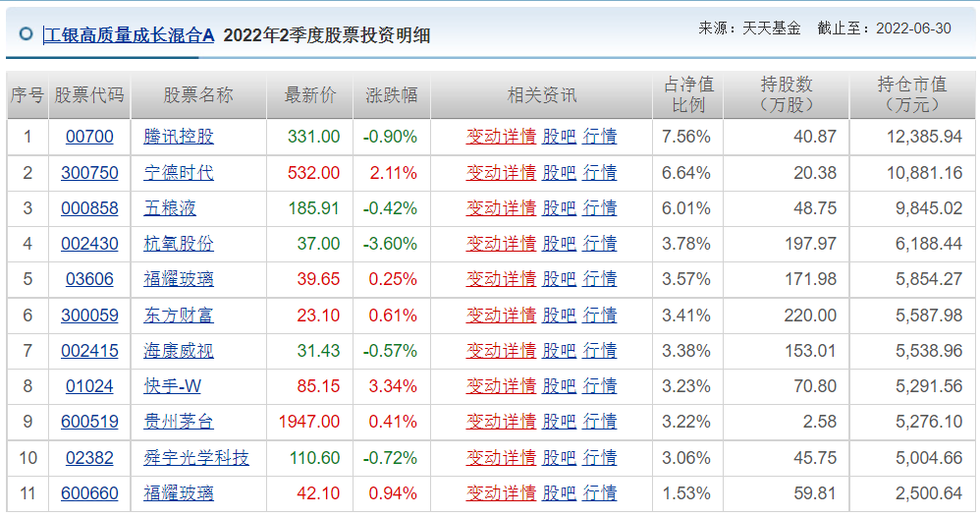980x517 pixels.
Task: Open 股吧 for 东方财富
Action: click(x=559, y=316)
